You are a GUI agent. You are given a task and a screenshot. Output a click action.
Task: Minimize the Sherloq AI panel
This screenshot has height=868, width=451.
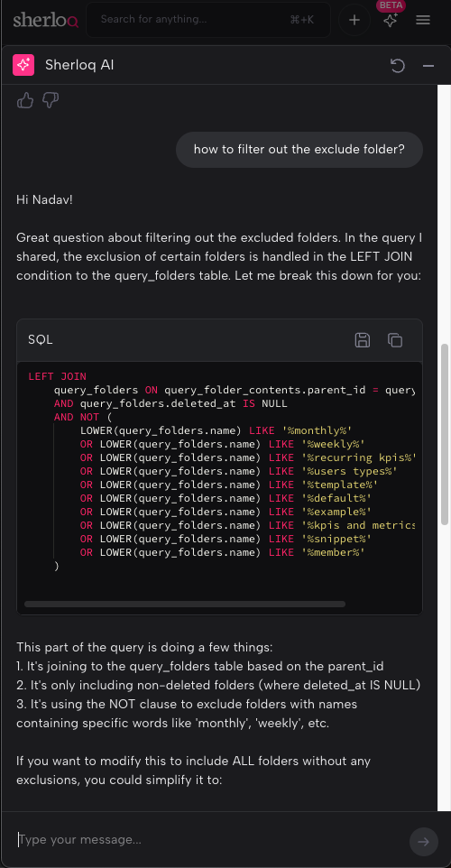pos(428,66)
